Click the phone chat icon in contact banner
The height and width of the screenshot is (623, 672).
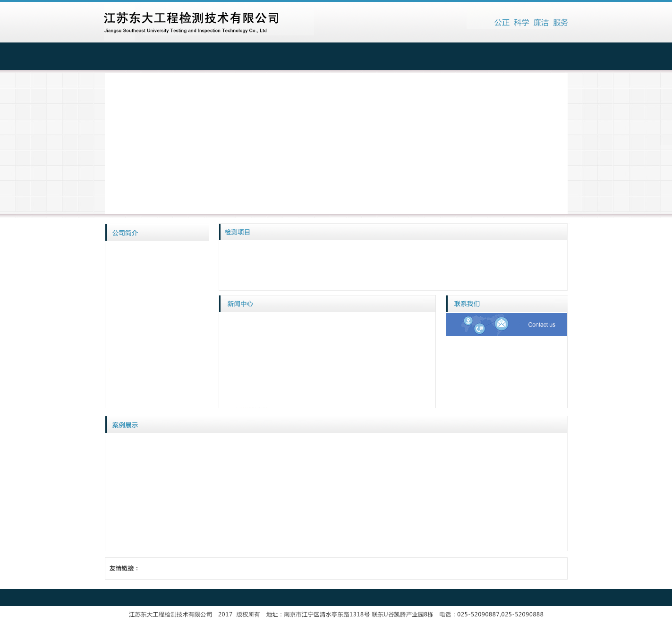pos(479,329)
